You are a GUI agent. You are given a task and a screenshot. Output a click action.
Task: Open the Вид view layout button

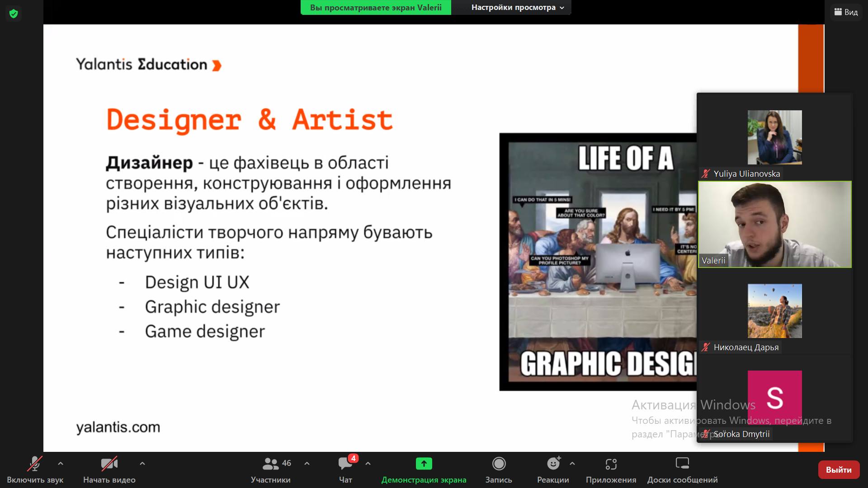click(846, 12)
